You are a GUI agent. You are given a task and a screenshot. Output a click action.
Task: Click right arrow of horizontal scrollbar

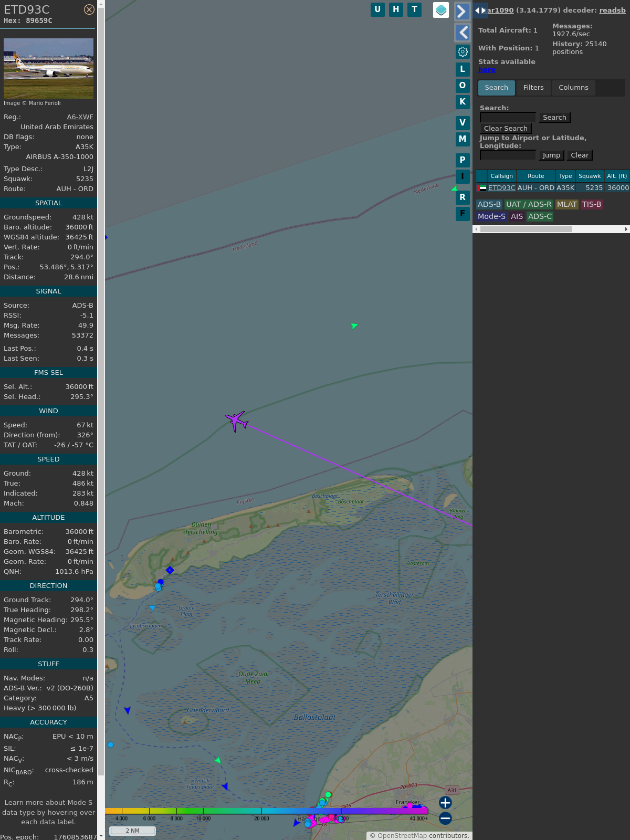[x=626, y=229]
